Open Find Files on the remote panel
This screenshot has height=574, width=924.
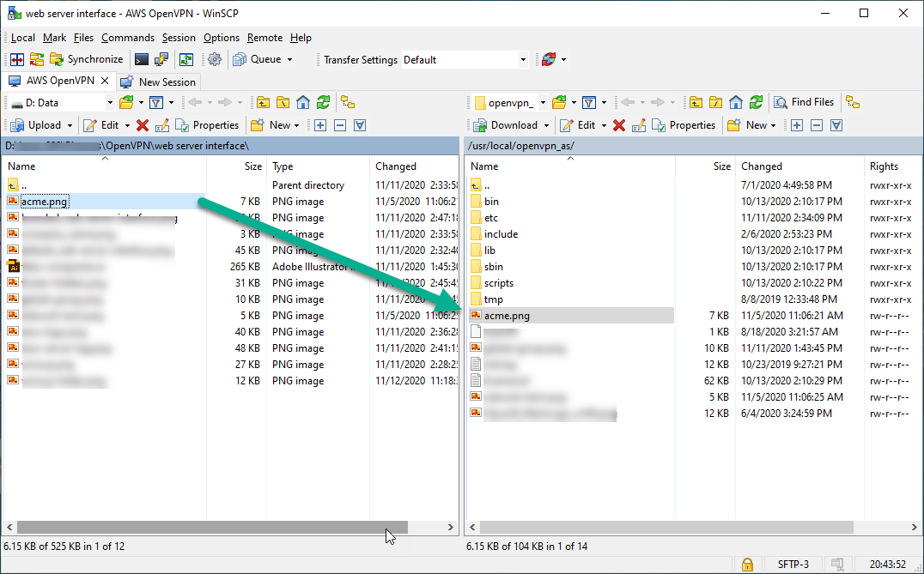coord(805,102)
